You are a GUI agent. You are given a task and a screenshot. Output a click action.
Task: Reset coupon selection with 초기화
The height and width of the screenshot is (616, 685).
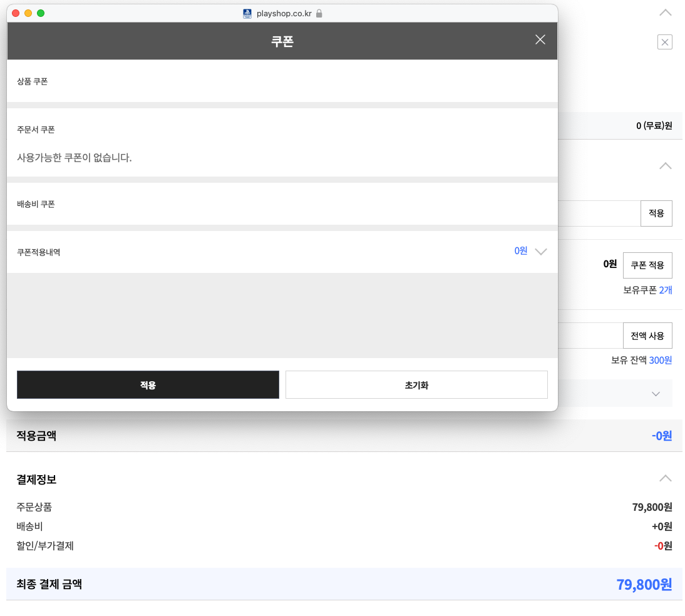(x=416, y=385)
